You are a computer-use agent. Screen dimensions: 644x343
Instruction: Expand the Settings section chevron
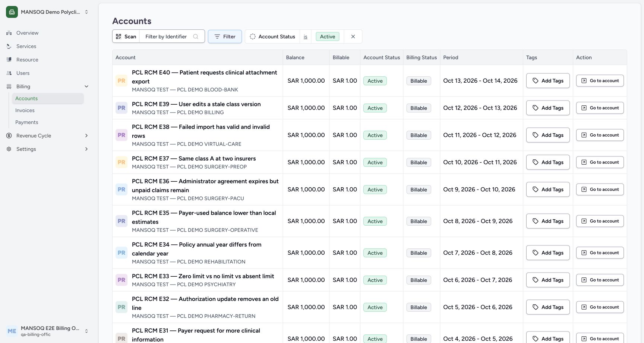pos(86,149)
